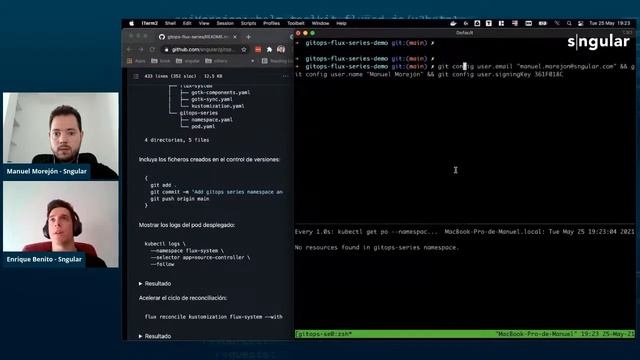640x360 pixels.
Task: Click the tmux status bar 'gitops-se' window
Action: coord(323,334)
